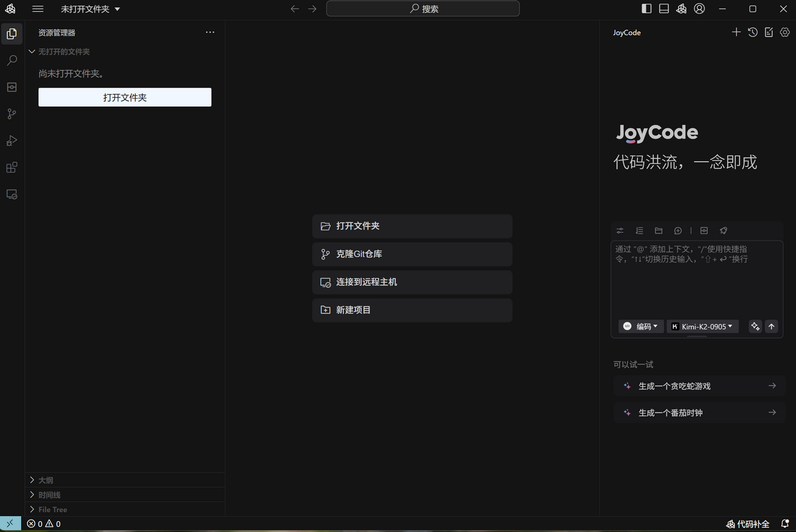
Task: Start a new JoyCode chat via plus icon
Action: 736,32
